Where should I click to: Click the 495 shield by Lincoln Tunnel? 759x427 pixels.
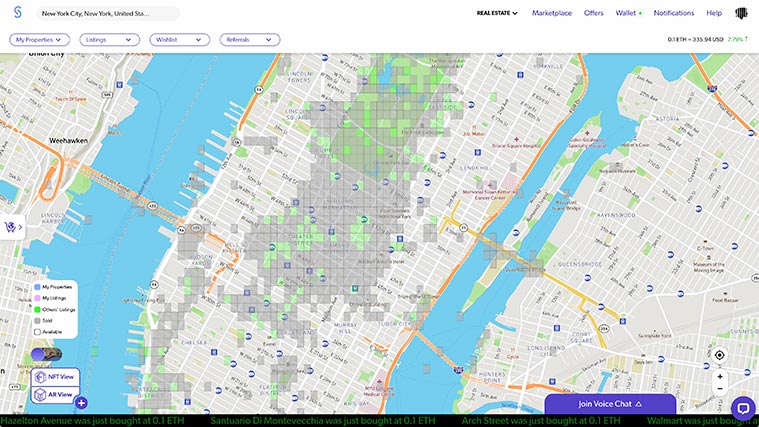click(153, 206)
